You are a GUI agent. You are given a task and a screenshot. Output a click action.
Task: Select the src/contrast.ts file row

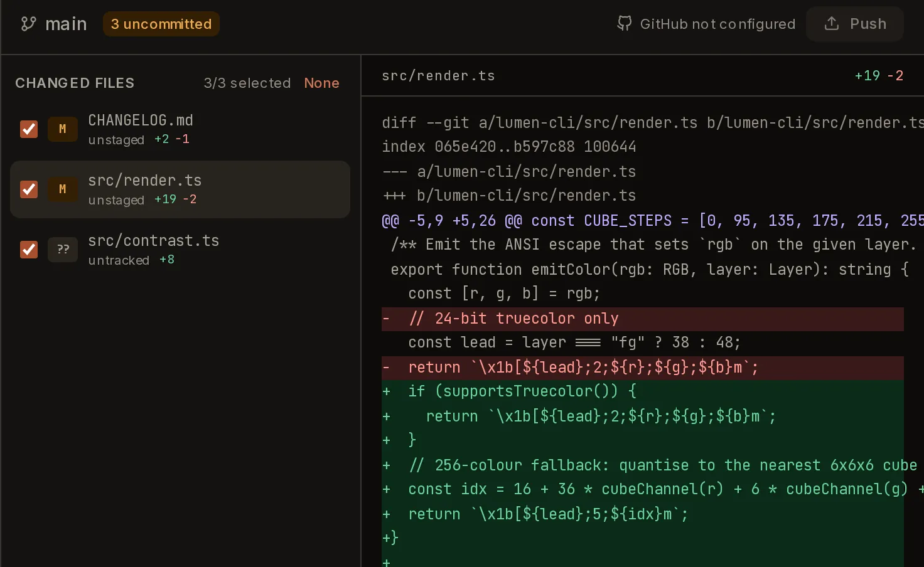pos(180,250)
